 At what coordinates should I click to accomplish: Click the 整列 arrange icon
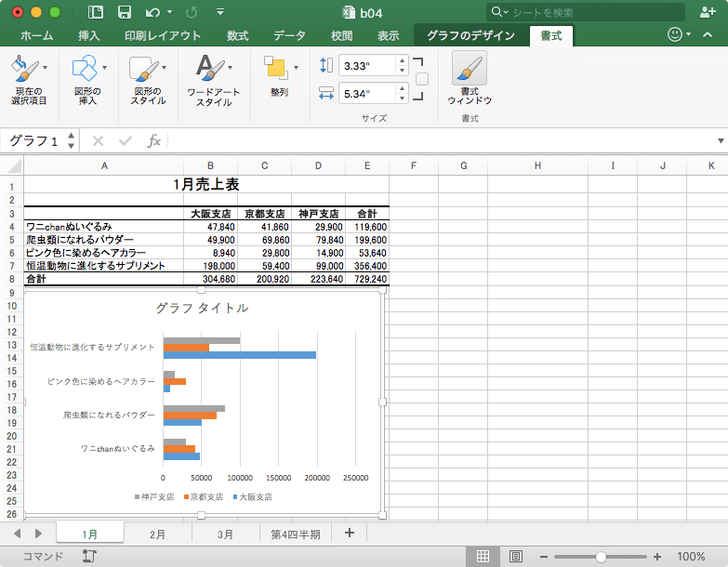tap(276, 68)
